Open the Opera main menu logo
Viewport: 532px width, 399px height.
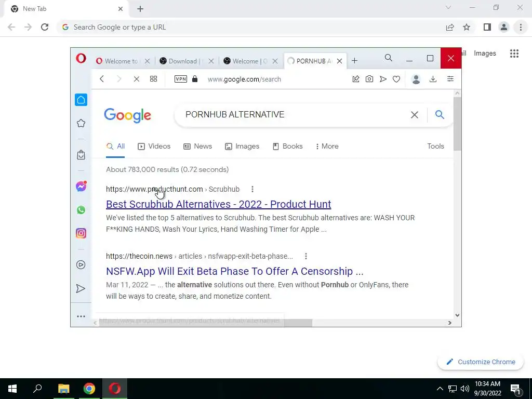click(81, 58)
